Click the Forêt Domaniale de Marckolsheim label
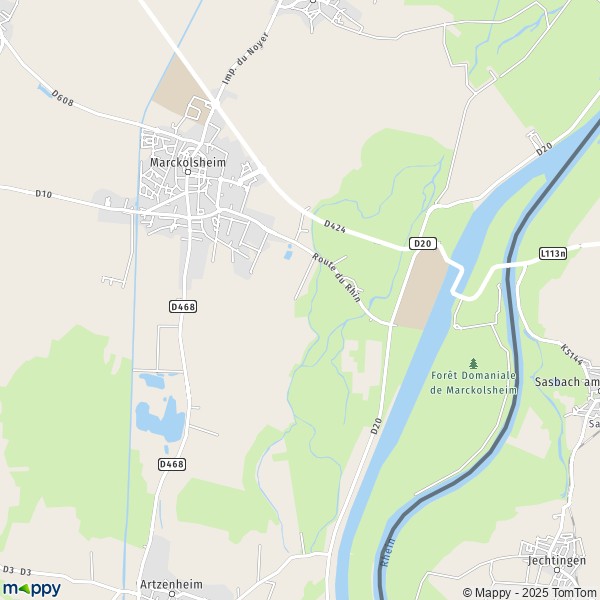 click(x=473, y=383)
